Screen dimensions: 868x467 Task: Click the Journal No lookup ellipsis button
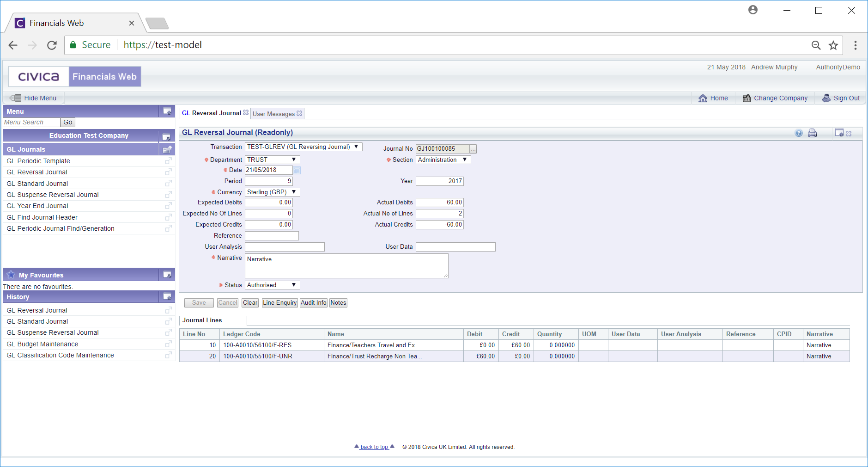473,149
